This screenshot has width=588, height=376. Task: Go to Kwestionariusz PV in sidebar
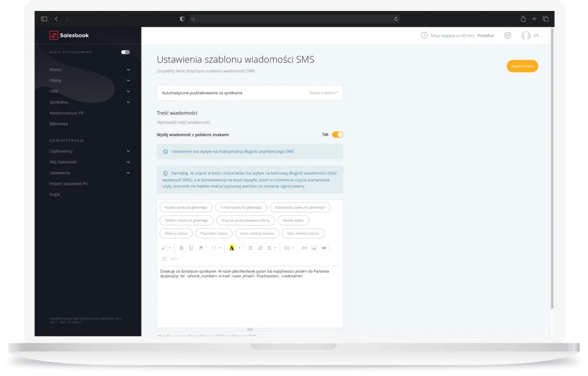(67, 113)
